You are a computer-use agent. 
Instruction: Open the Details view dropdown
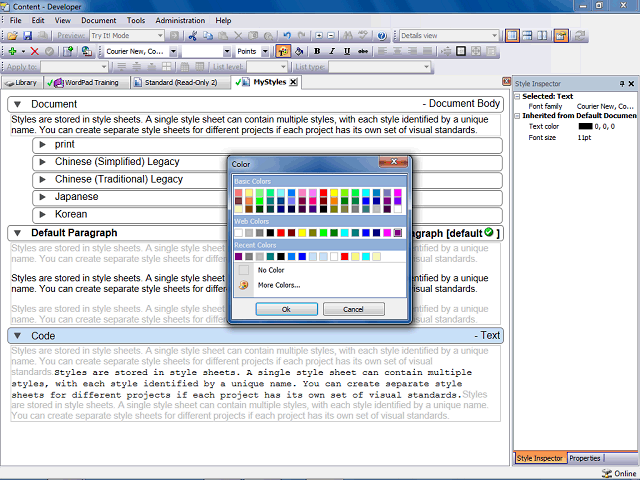point(494,36)
